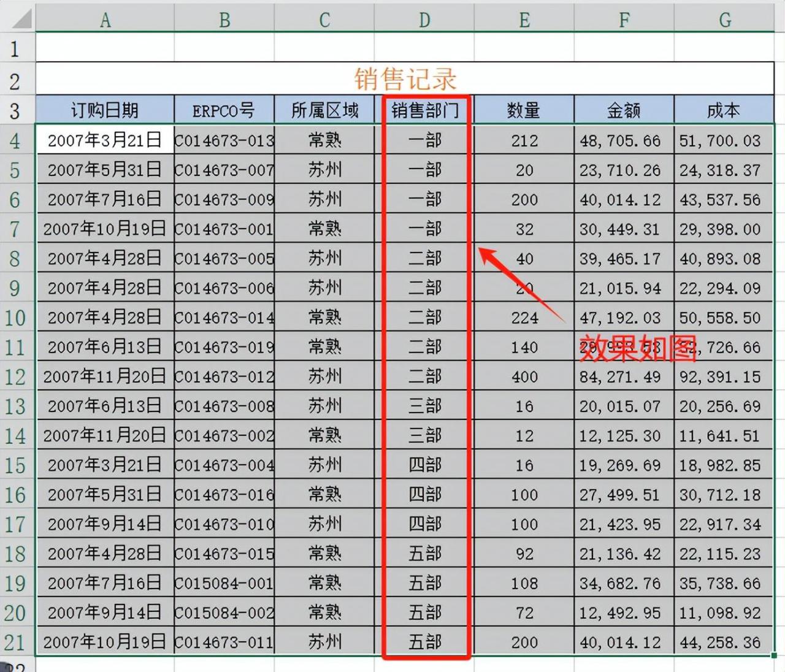Select 二部 cell in row 8

[424, 258]
